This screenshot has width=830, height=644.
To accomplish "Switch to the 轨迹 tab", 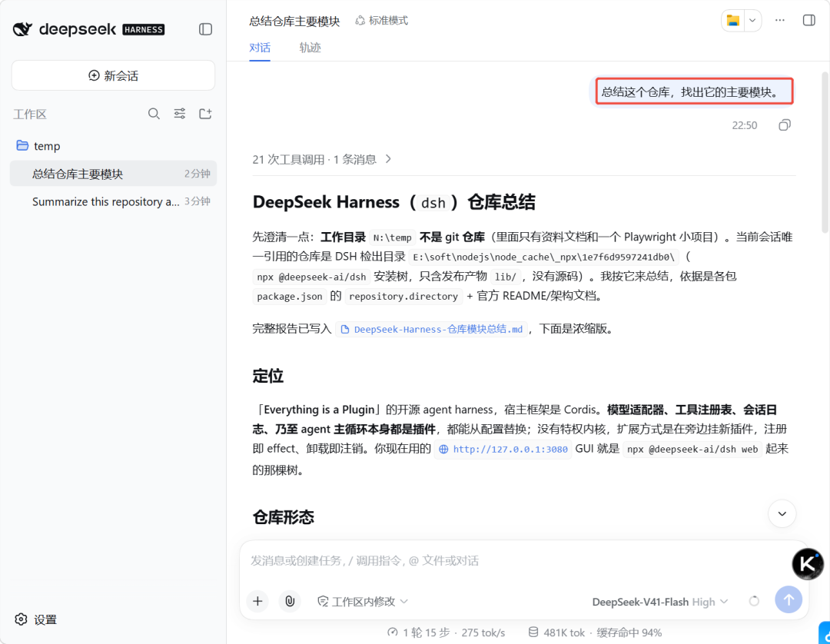I will click(310, 48).
